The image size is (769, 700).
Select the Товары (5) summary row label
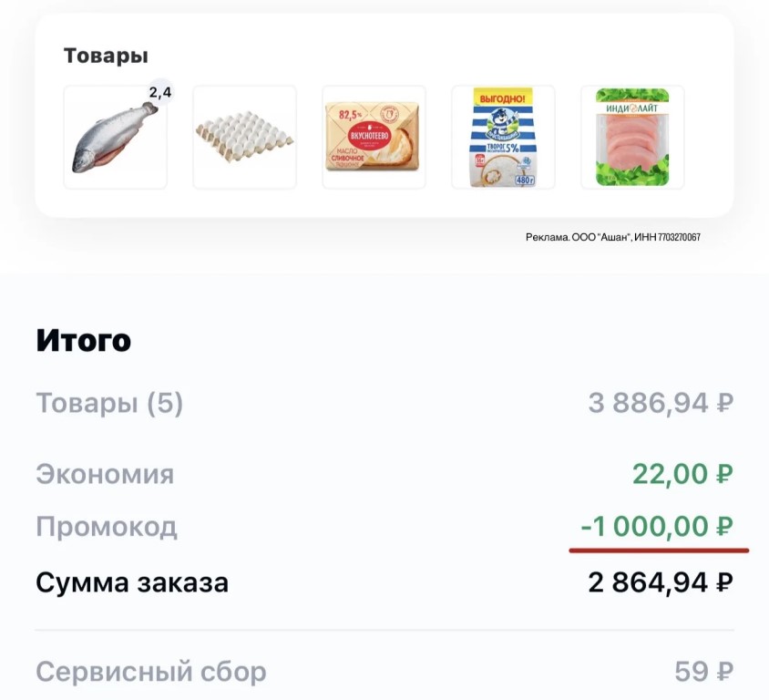(109, 403)
